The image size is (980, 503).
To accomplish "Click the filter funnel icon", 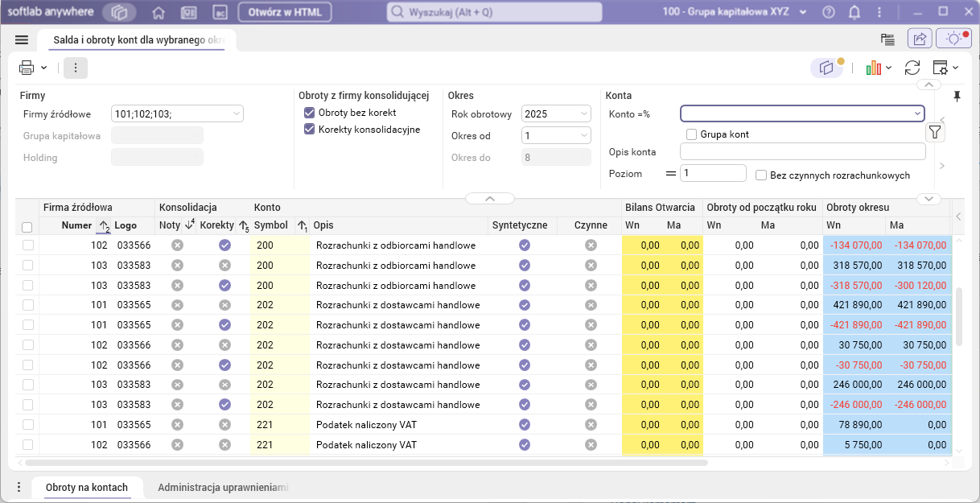I will pos(935,132).
